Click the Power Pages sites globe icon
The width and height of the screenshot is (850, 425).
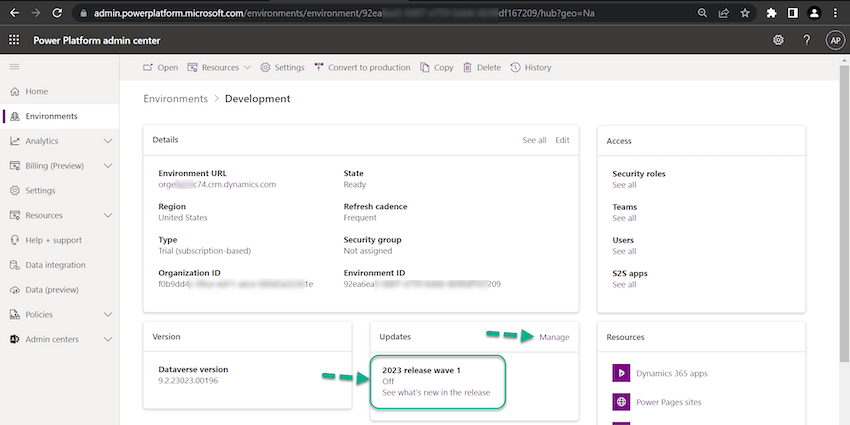point(621,402)
